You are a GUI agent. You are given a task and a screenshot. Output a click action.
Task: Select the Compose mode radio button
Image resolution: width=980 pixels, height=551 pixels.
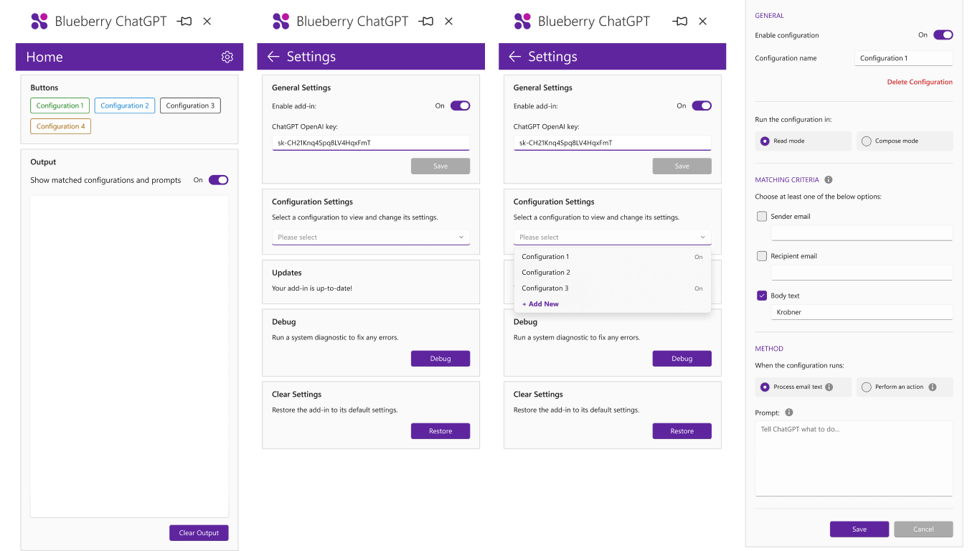pos(867,141)
